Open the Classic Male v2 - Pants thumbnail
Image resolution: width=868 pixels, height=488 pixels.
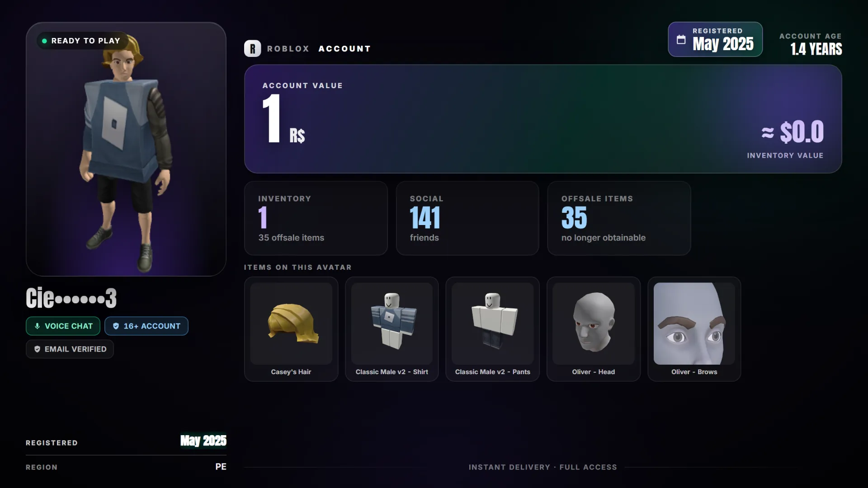[x=493, y=324]
